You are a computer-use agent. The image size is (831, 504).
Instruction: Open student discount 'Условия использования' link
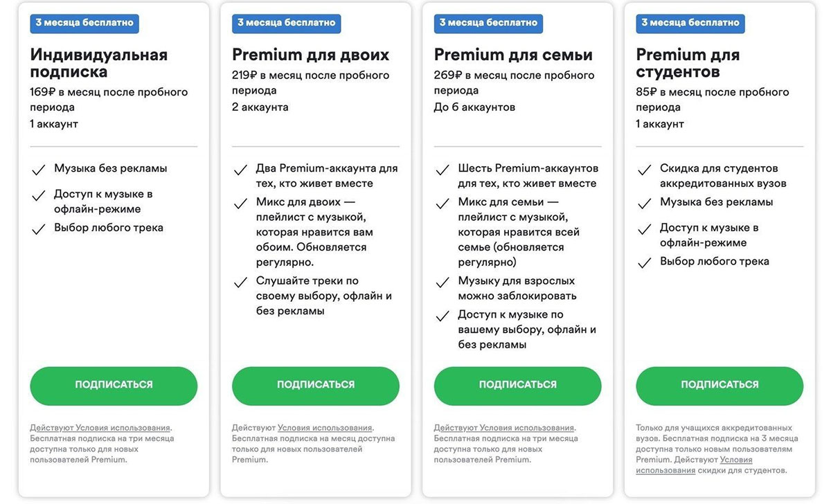pyautogui.click(x=735, y=460)
